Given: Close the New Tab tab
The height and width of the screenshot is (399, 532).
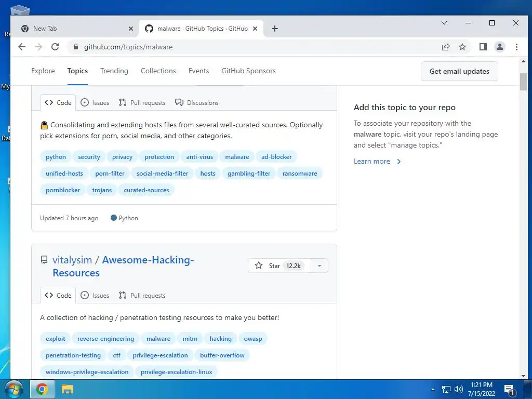Looking at the screenshot, I should click(x=130, y=29).
